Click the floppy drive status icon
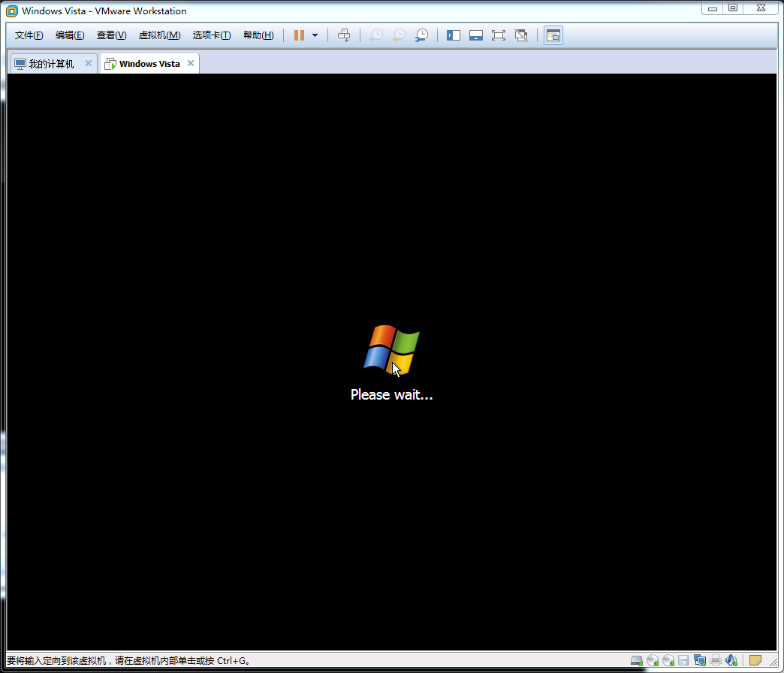Viewport: 784px width, 673px height. pyautogui.click(x=683, y=660)
